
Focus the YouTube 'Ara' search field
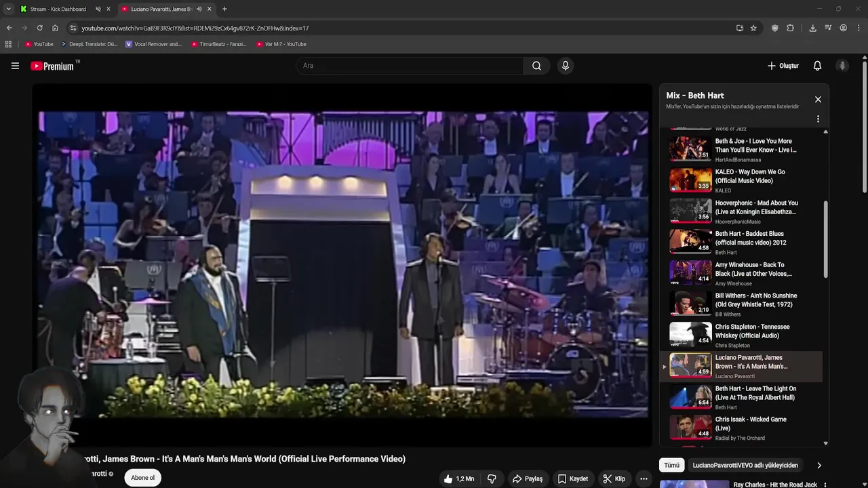point(410,66)
